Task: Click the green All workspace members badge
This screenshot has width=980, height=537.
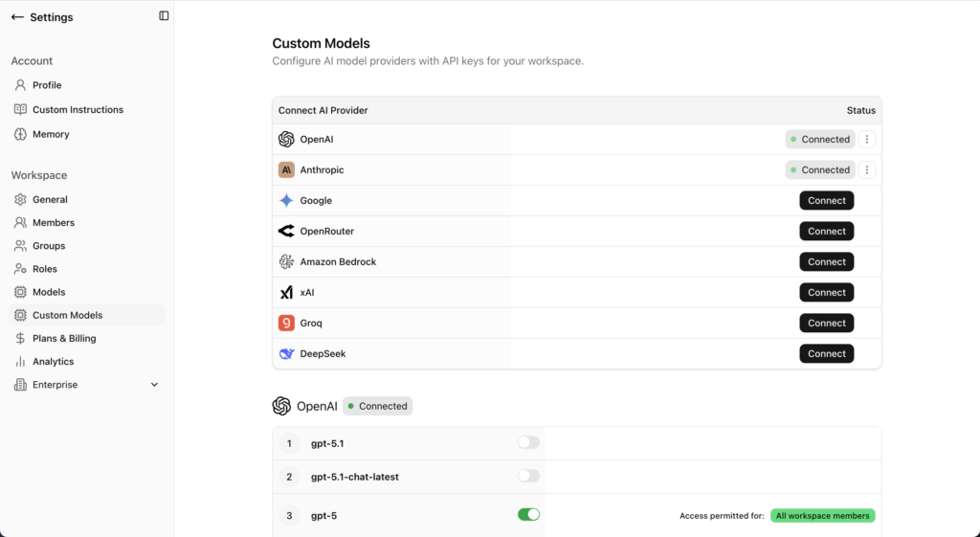Action: pos(822,516)
